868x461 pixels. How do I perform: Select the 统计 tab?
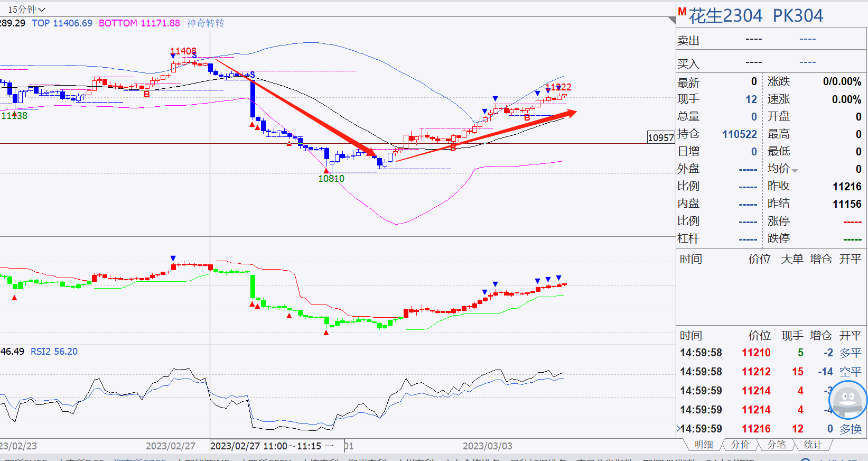click(813, 445)
